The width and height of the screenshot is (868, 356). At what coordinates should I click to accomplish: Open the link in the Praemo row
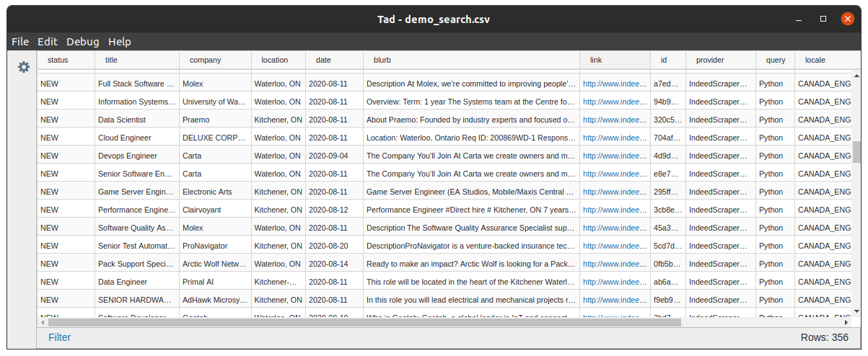[x=615, y=120]
